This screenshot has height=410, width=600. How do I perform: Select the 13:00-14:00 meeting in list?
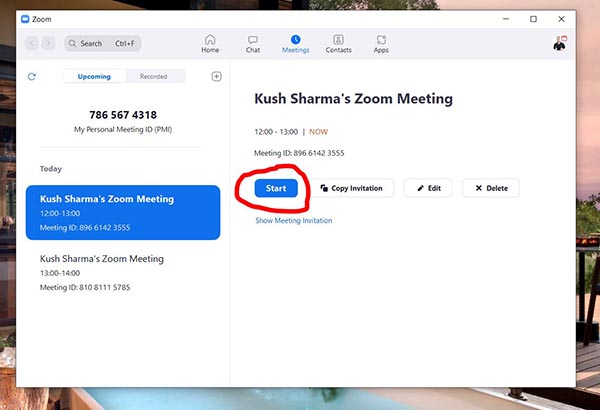123,273
